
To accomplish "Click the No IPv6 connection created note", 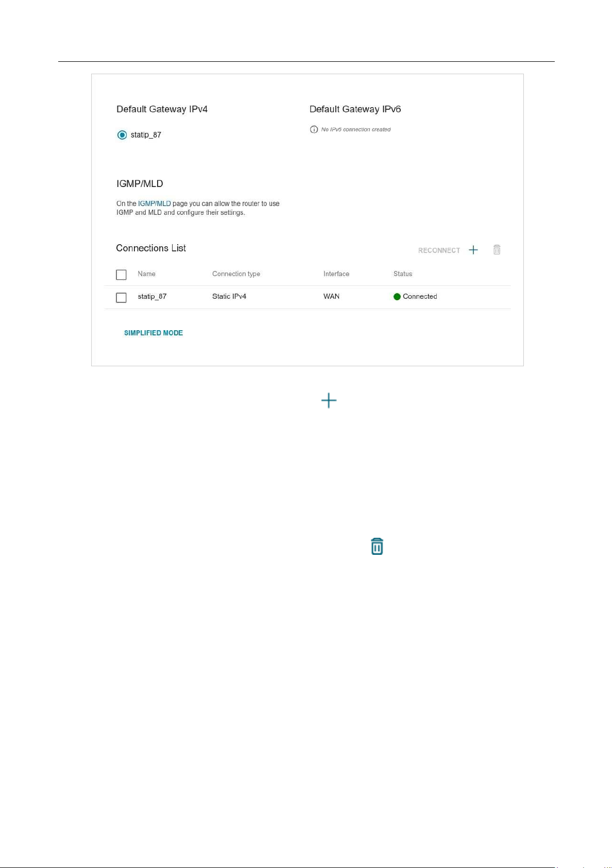I will (x=356, y=129).
